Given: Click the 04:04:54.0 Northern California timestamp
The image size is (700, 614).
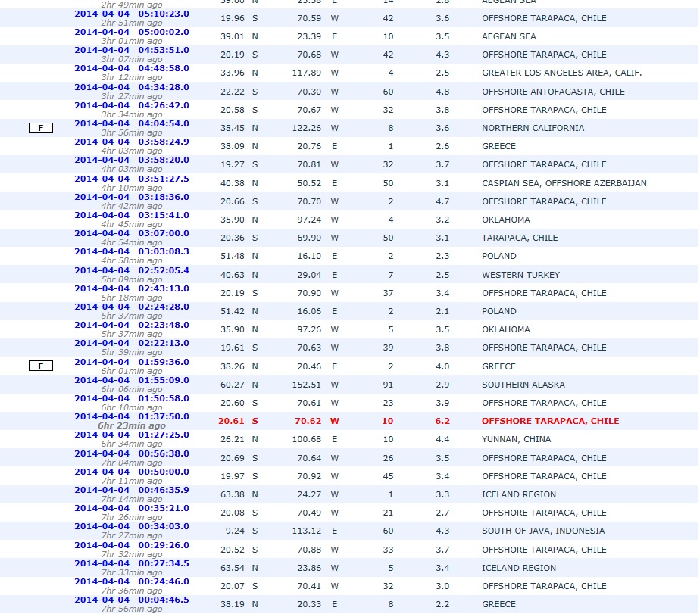Looking at the screenshot, I should [x=132, y=123].
